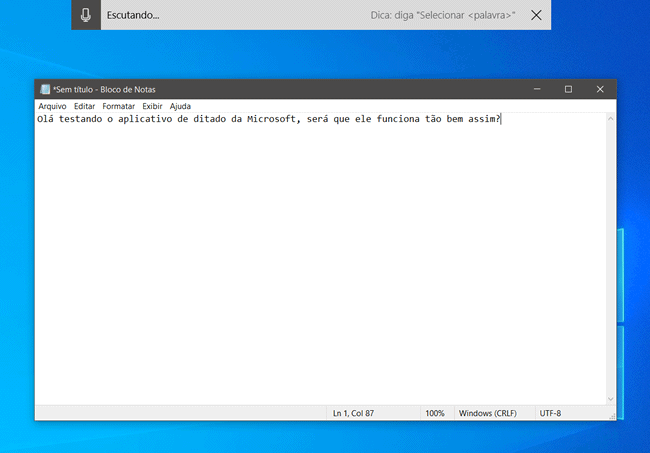Open the Editar menu
650x453 pixels.
[x=84, y=106]
